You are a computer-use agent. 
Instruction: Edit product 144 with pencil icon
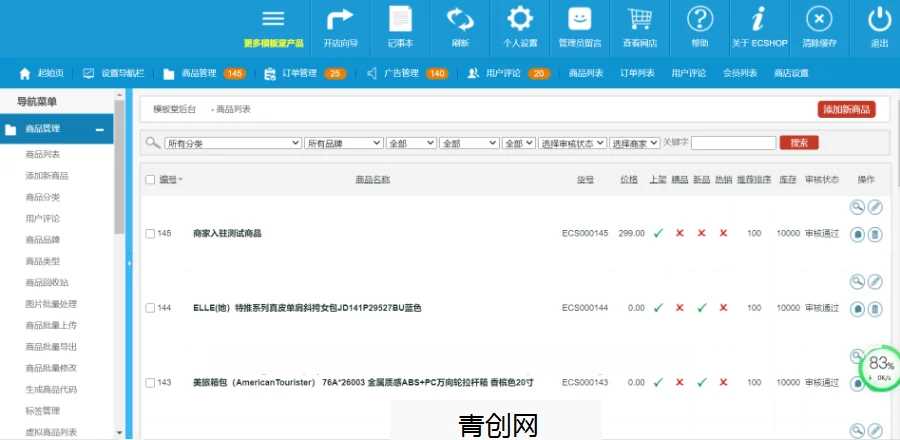875,281
